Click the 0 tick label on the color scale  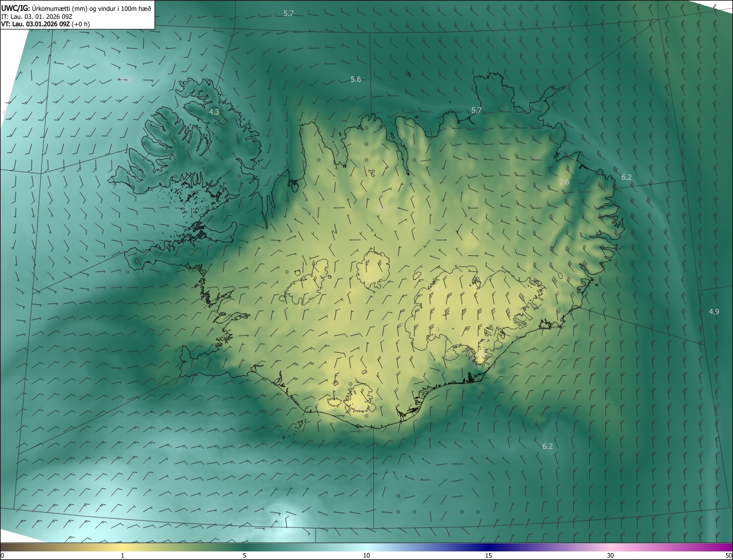click(x=2, y=555)
